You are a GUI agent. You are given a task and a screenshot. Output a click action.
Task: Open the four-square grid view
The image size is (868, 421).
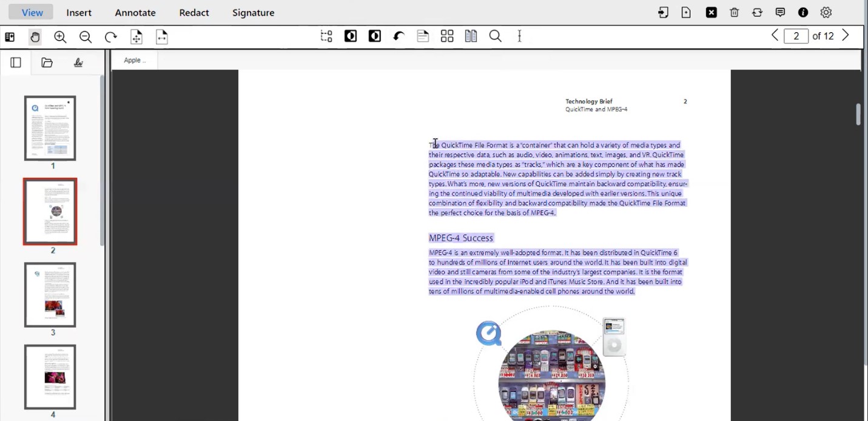[x=447, y=36]
